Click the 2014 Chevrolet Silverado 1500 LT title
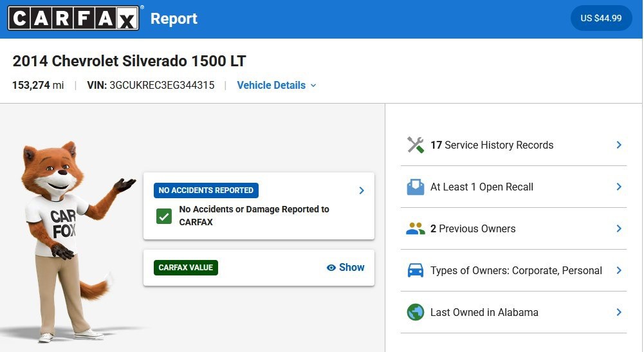This screenshot has height=352, width=644. pos(129,60)
